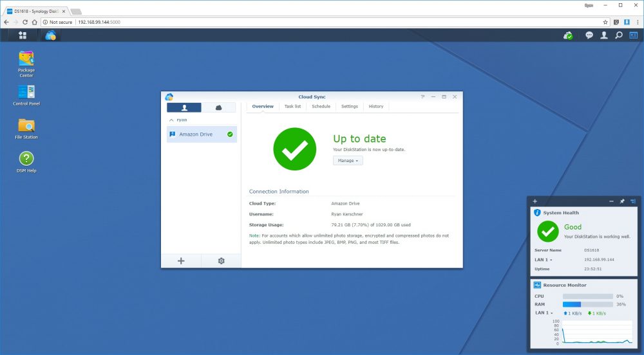Toggle the widgets panel icon in taskbar
Viewport: 644px width, 355px height.
[633, 35]
